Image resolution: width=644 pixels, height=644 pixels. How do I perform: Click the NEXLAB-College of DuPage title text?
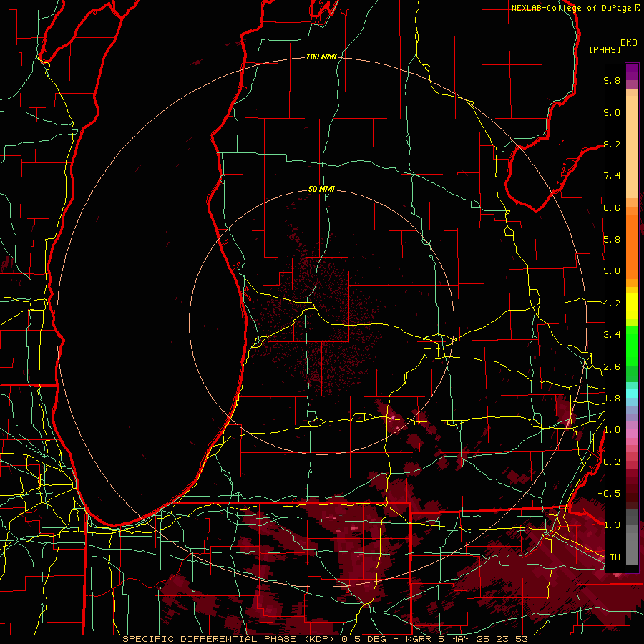571,8
